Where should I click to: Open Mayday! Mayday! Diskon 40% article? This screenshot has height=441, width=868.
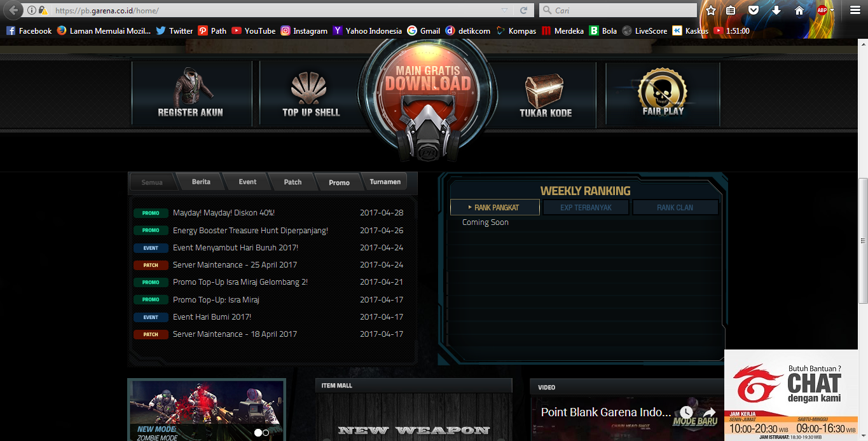(x=224, y=213)
